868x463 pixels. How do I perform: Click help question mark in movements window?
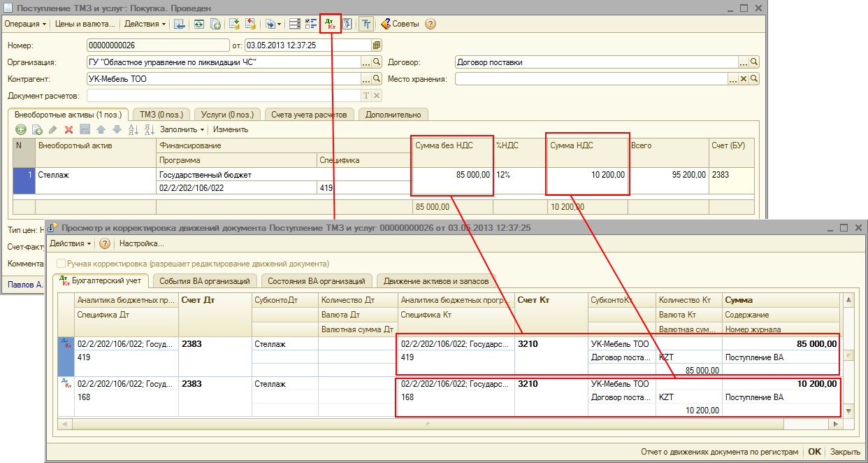coord(105,243)
